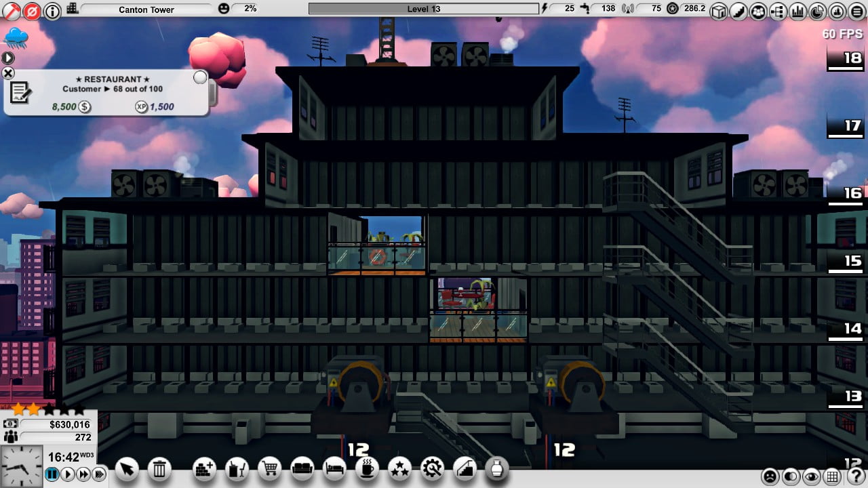Viewport: 868px width, 488px height.
Task: Open the bar chart statistics panel
Action: pos(798,10)
